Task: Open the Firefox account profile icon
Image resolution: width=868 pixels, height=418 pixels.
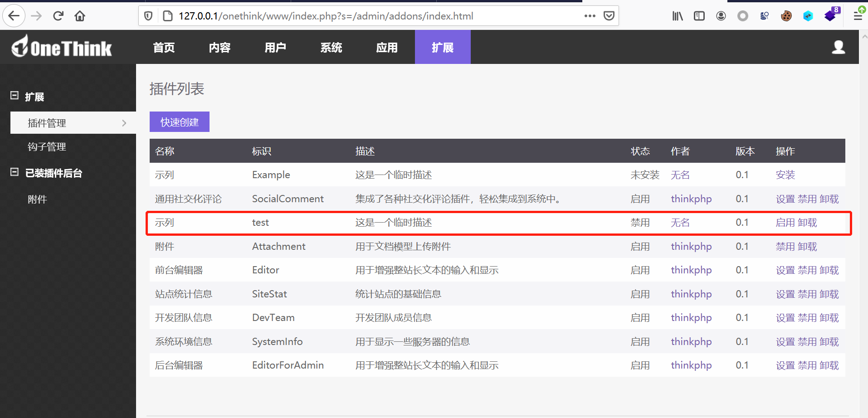Action: tap(721, 15)
